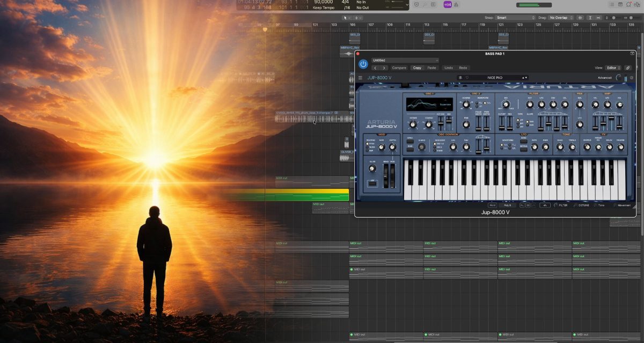Step presets with arrows beside NICE PAD

click(x=525, y=78)
